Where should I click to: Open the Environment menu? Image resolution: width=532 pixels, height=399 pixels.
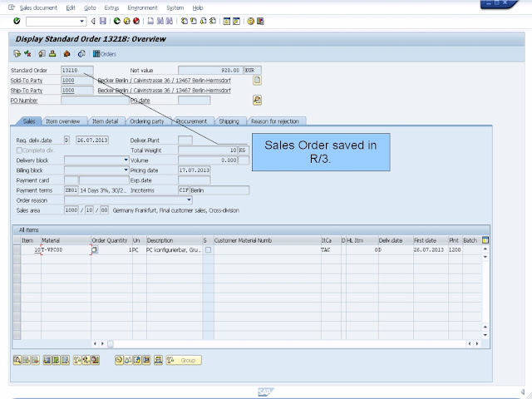(142, 7)
